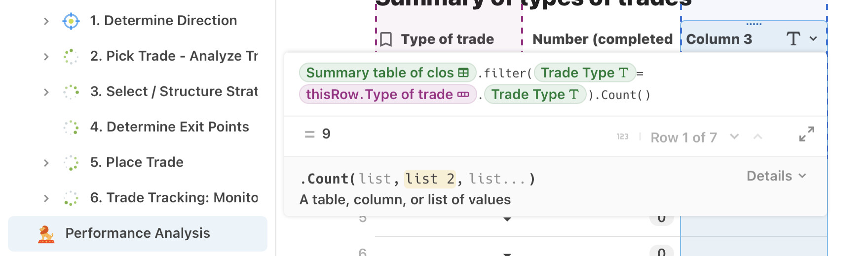The height and width of the screenshot is (256, 868).
Task: Go to previous row result preview
Action: [x=758, y=137]
